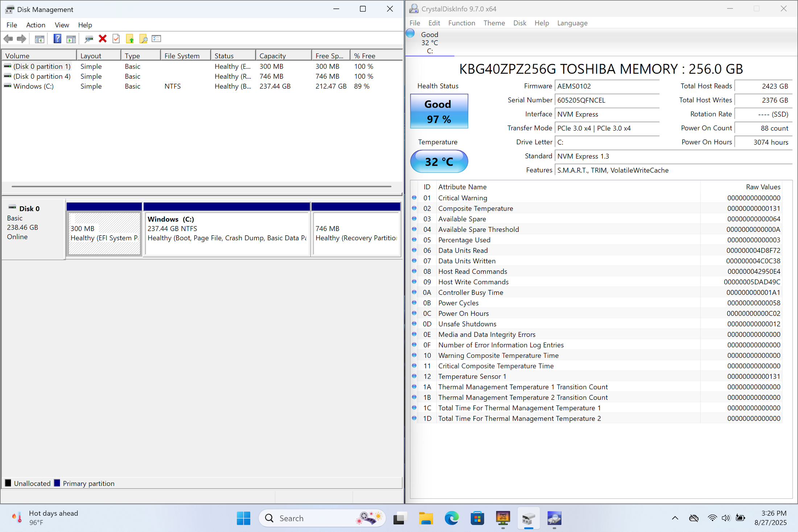Open CrystalDiskInfo Language menu

pos(572,23)
